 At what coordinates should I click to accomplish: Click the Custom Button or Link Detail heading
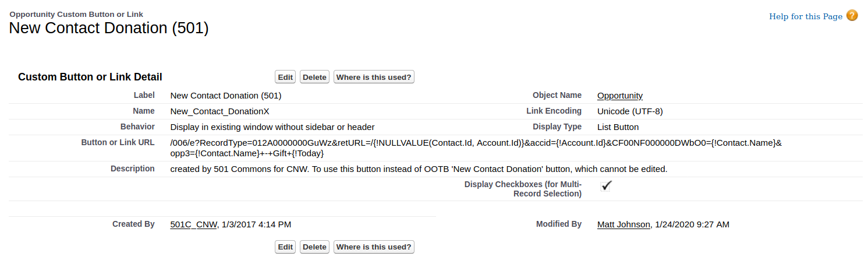pos(90,77)
